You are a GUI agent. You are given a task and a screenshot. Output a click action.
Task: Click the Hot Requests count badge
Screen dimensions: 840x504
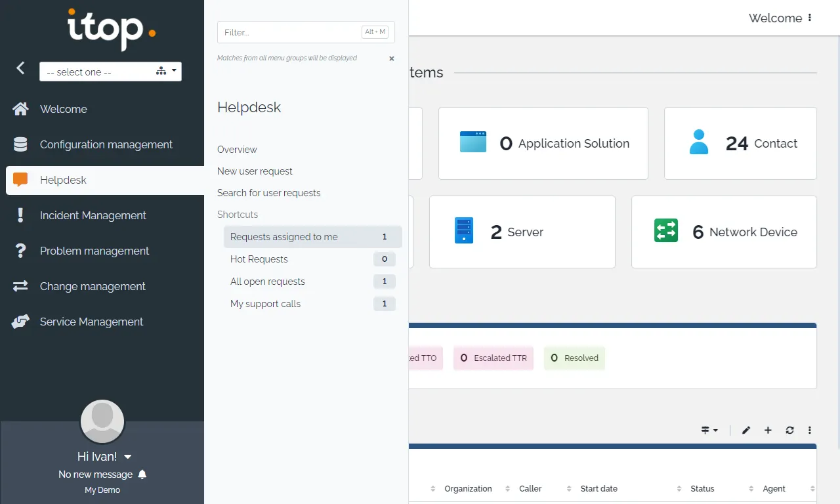point(385,259)
